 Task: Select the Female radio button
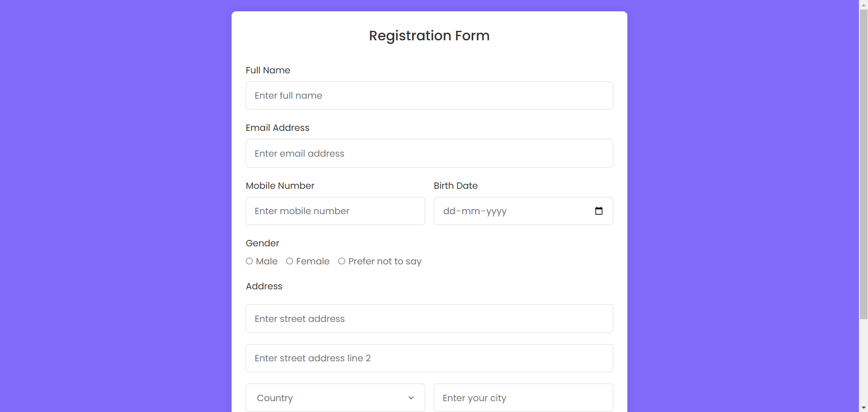click(290, 261)
